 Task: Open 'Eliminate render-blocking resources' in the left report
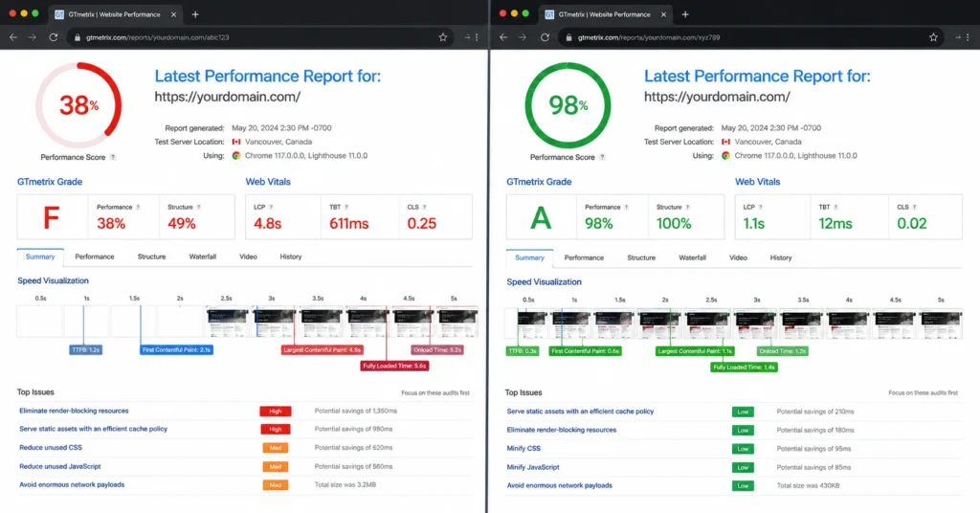pos(74,412)
